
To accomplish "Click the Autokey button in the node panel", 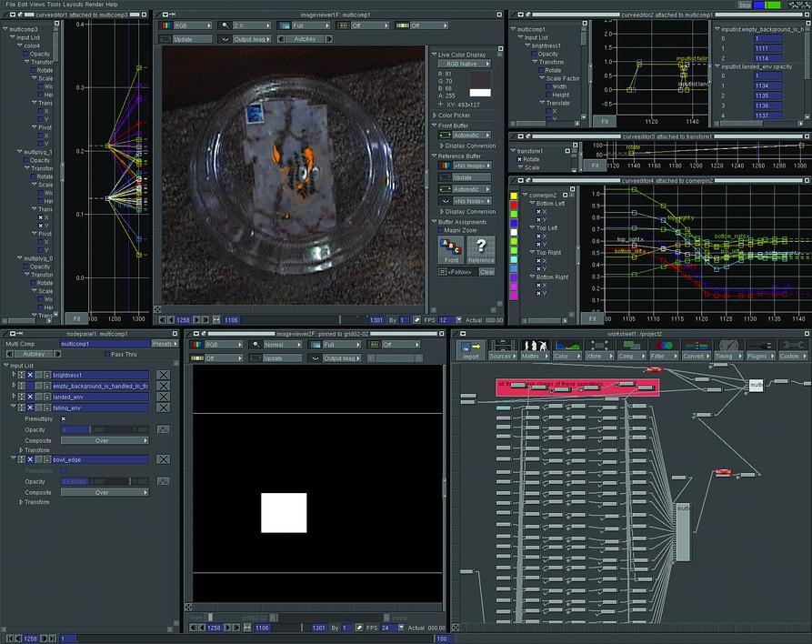I will (32, 354).
